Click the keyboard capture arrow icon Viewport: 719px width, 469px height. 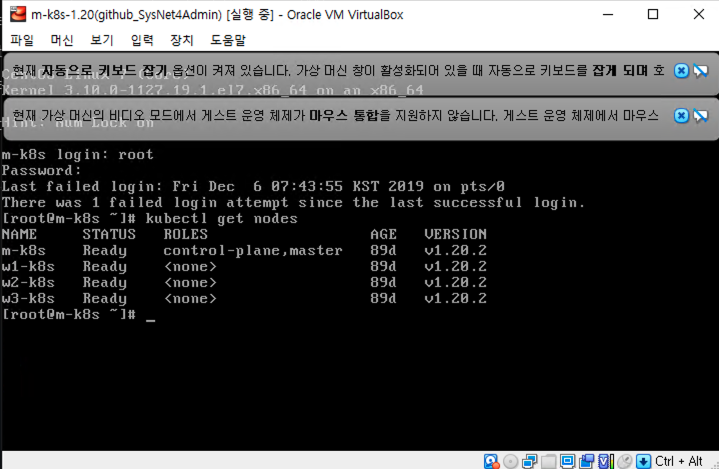coord(643,461)
